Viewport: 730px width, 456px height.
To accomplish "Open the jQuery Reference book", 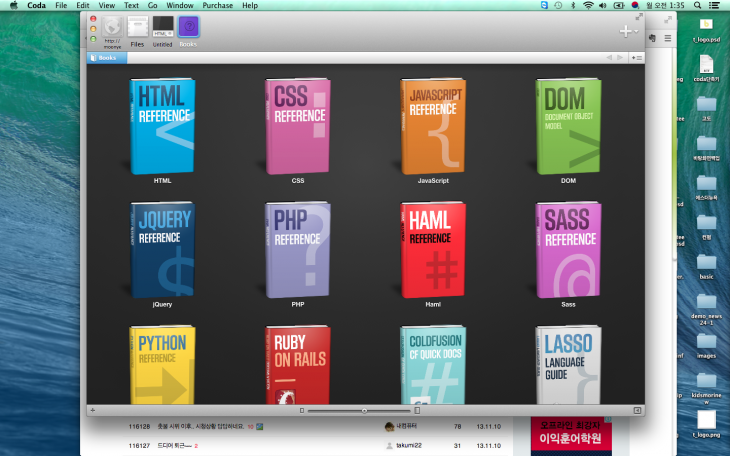I will click(162, 250).
